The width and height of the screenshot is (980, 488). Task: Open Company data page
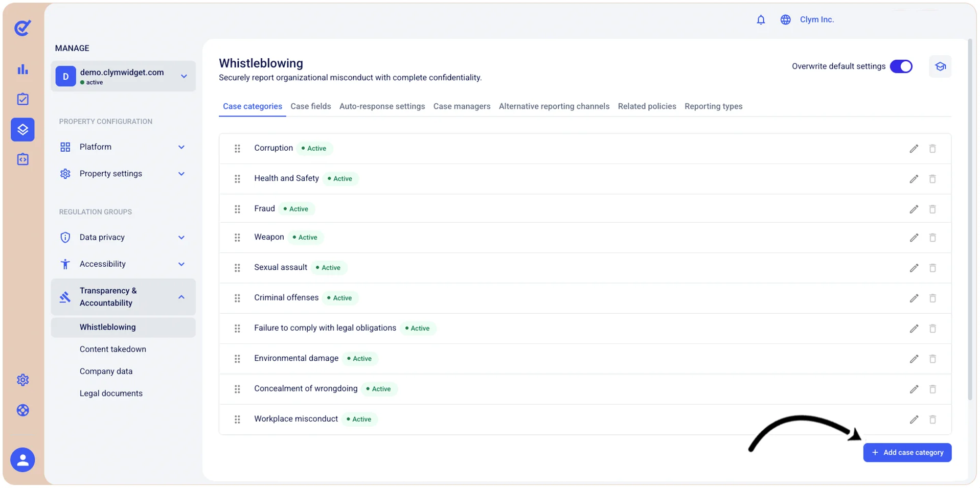(x=106, y=371)
